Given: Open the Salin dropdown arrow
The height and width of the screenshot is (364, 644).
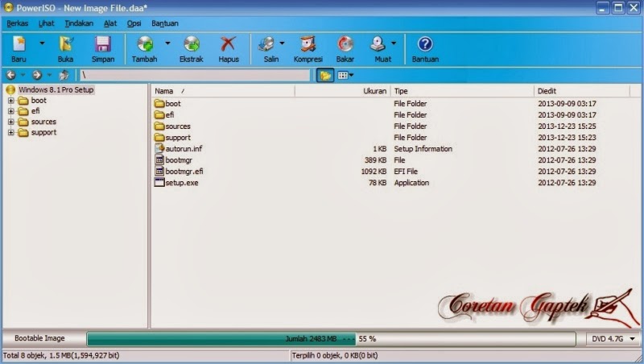Looking at the screenshot, I should tap(282, 43).
